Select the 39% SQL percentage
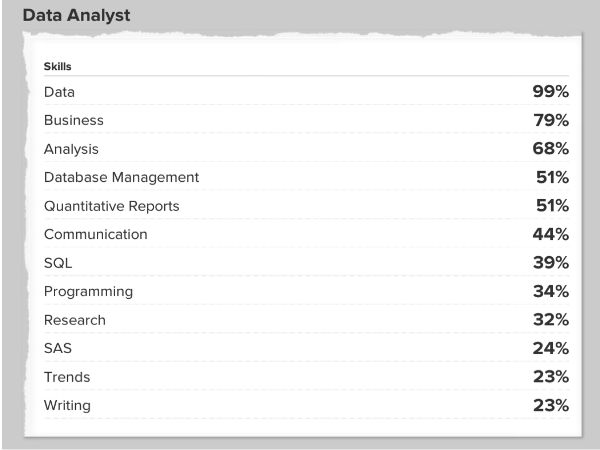 (x=550, y=263)
